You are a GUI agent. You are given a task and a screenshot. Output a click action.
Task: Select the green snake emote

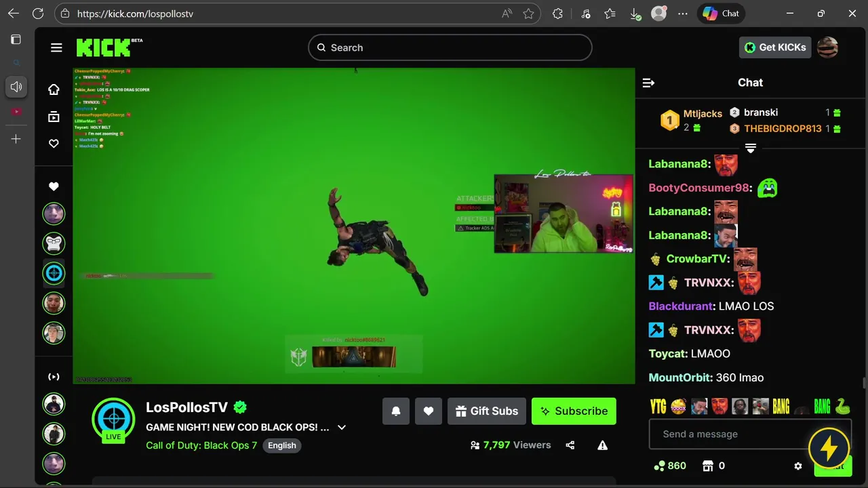pyautogui.click(x=842, y=406)
